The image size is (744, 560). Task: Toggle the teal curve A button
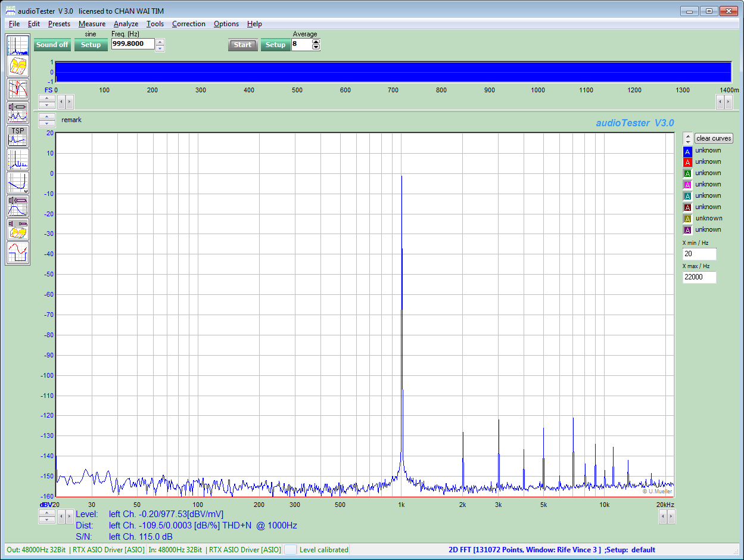pyautogui.click(x=687, y=196)
